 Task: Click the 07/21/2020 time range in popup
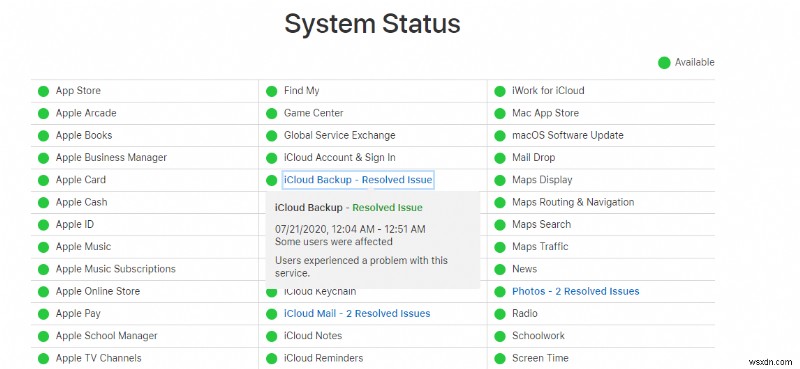tap(350, 230)
